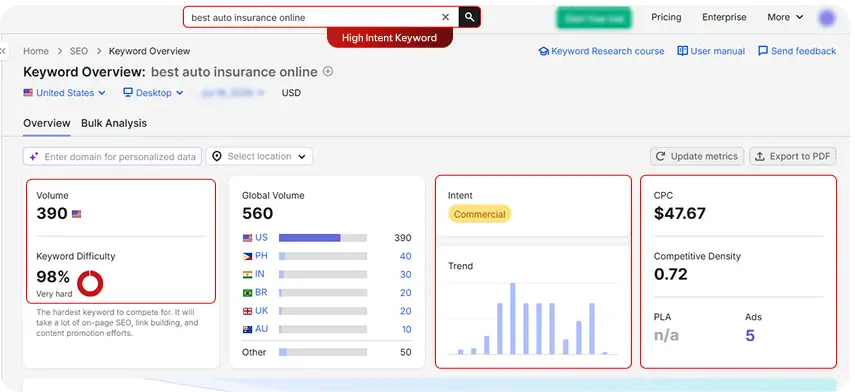Click Keyword Overview in breadcrumb
Image resolution: width=855 pixels, height=392 pixels.
pyautogui.click(x=149, y=51)
